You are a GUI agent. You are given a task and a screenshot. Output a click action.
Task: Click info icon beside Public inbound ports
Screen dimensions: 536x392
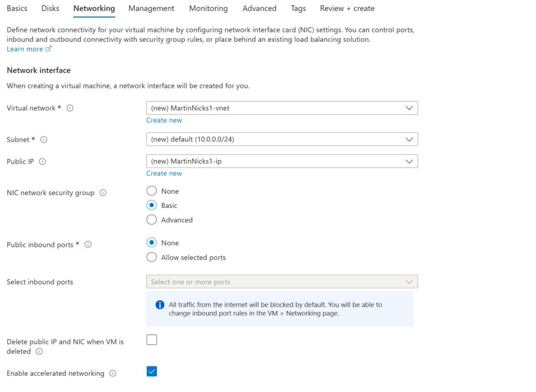pos(88,244)
